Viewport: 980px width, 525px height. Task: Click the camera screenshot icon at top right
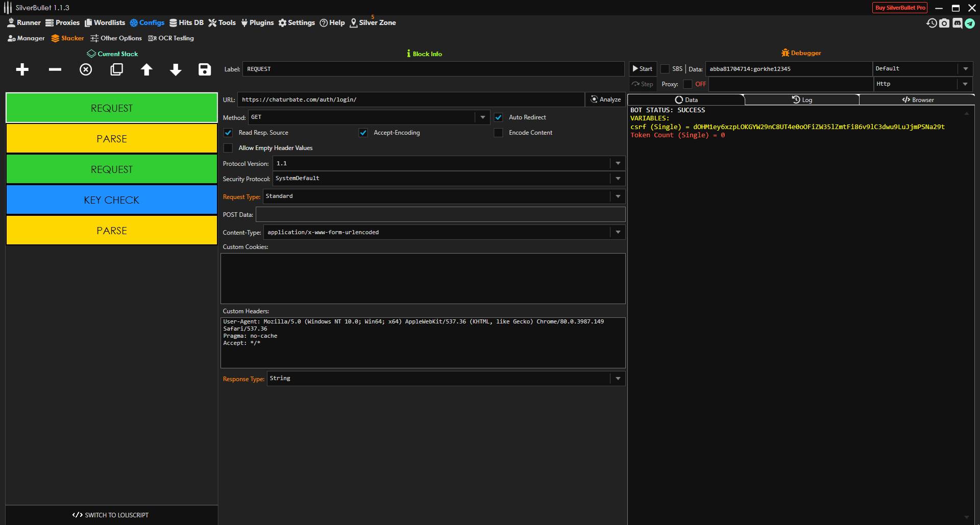(x=944, y=23)
